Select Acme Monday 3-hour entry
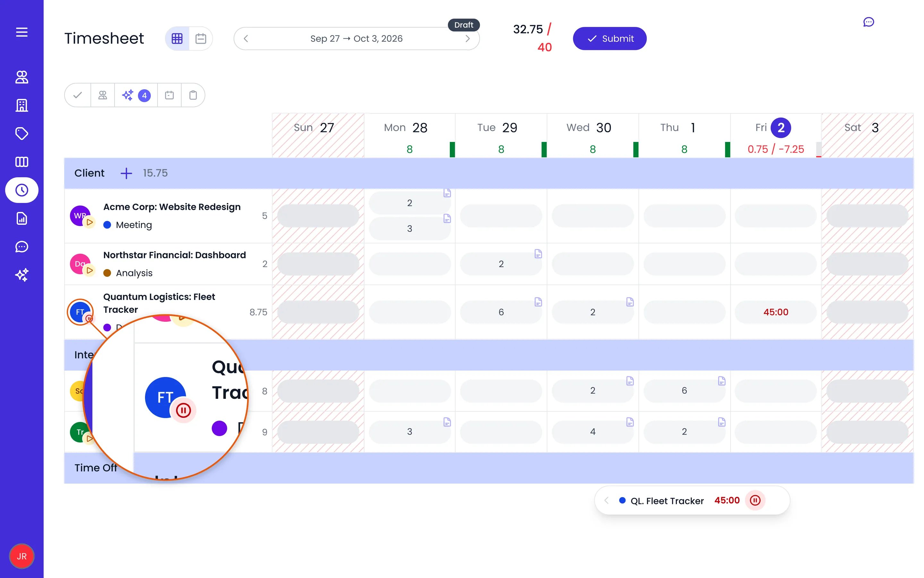The width and height of the screenshot is (924, 578). [x=410, y=229]
